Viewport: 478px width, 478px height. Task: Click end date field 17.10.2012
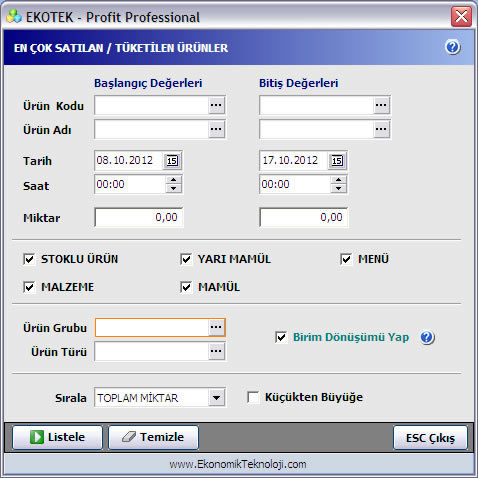click(x=294, y=161)
